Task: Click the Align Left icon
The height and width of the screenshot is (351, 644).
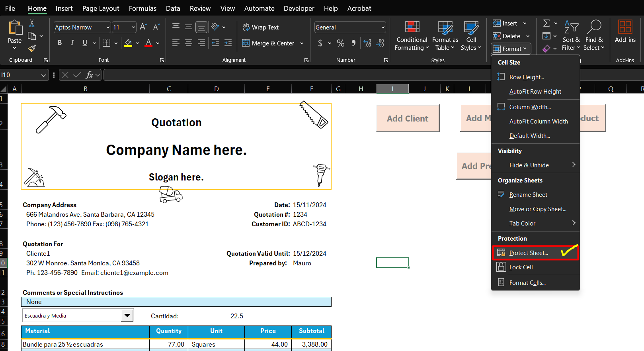Action: pyautogui.click(x=176, y=43)
